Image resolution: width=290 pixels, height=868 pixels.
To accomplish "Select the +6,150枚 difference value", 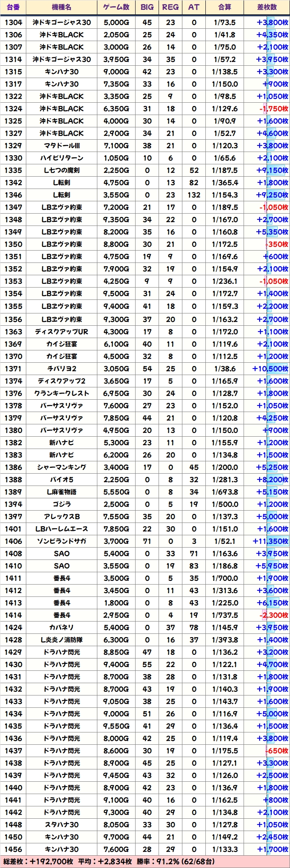I will pyautogui.click(x=272, y=603).
